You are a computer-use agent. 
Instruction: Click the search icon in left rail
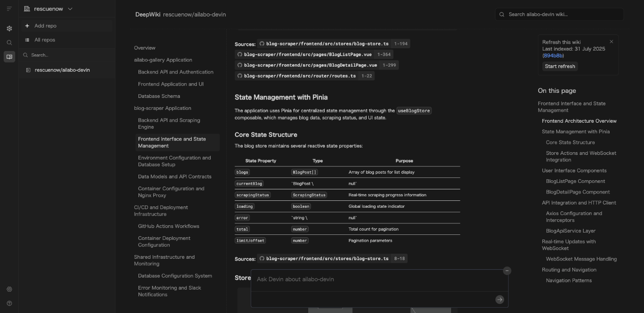[9, 43]
